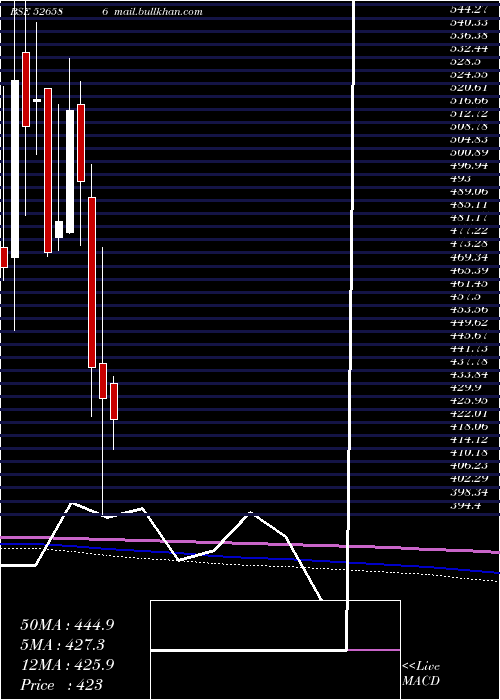
Task: Select the 406.23 price axis label
Action: click(468, 466)
